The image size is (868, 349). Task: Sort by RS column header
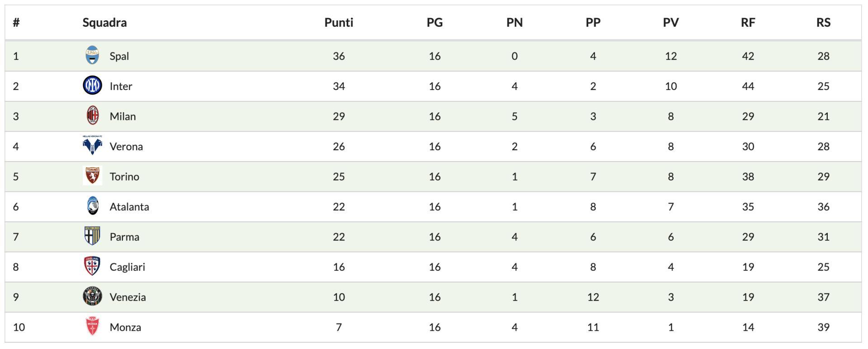point(823,23)
